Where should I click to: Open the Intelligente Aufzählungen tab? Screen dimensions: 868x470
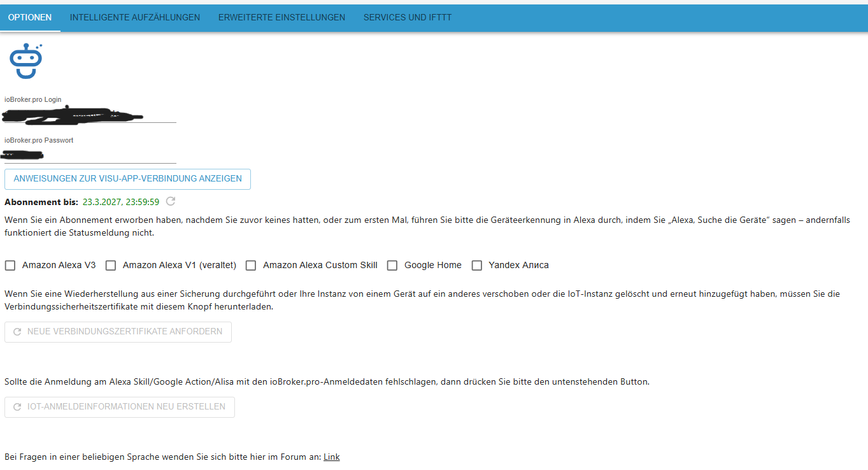135,17
